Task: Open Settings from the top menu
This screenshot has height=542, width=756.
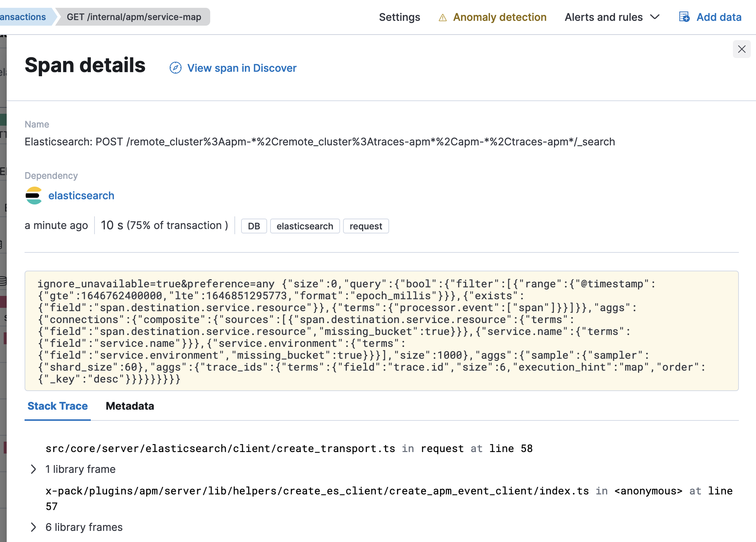Action: [x=399, y=17]
